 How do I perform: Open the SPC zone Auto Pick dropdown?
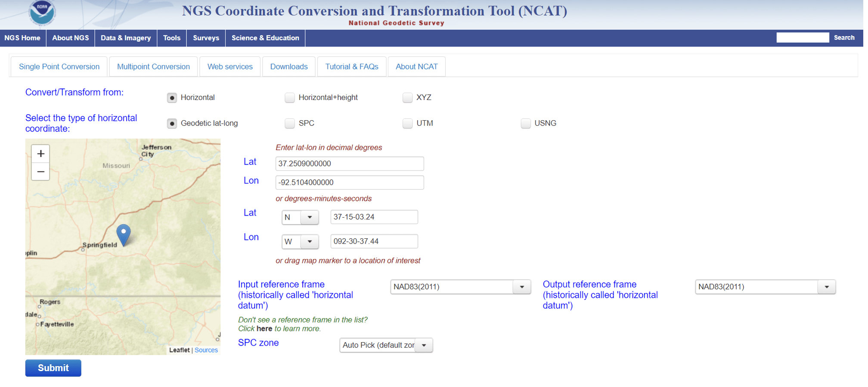(386, 345)
